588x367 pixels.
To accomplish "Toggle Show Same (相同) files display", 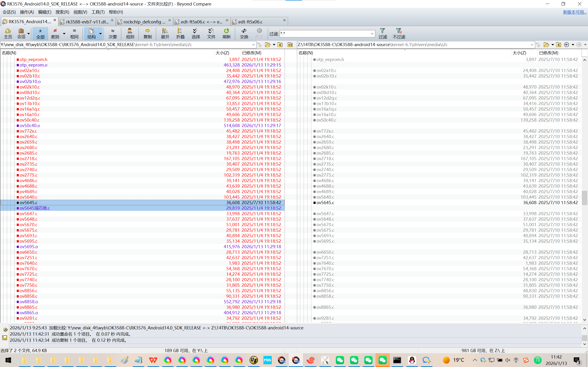I will pos(74,33).
